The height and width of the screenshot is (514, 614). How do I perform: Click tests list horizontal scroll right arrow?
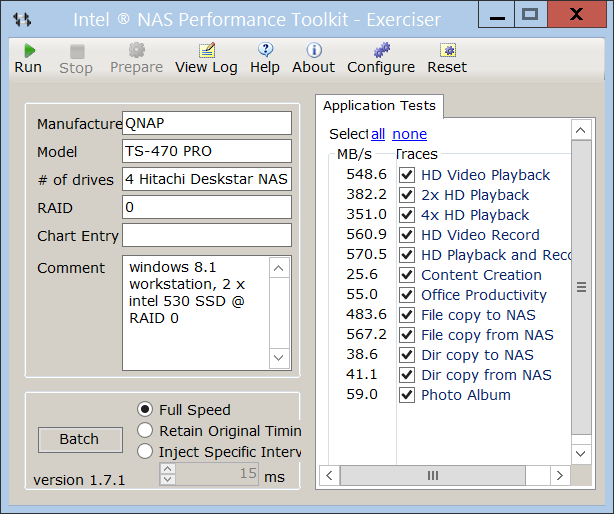point(560,476)
